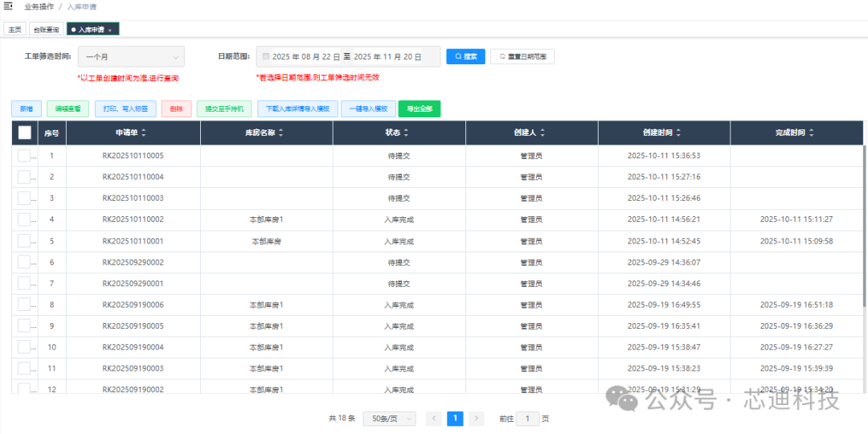Image resolution: width=868 pixels, height=434 pixels.
Task: Open the calendar icon in the date range field
Action: coord(265,56)
